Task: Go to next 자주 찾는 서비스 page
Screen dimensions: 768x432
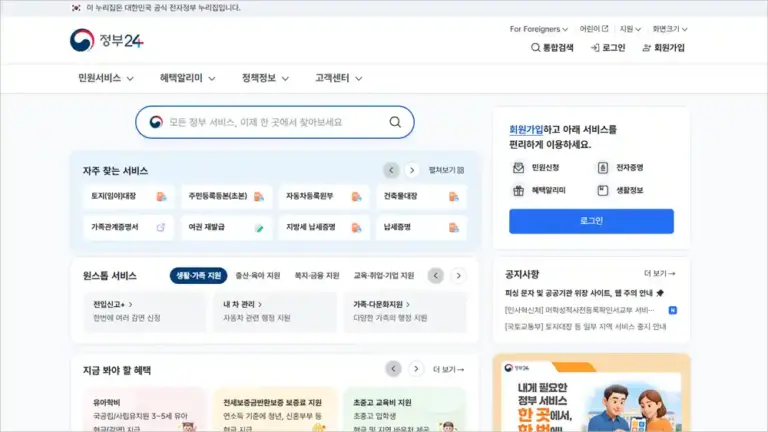Action: click(x=412, y=170)
